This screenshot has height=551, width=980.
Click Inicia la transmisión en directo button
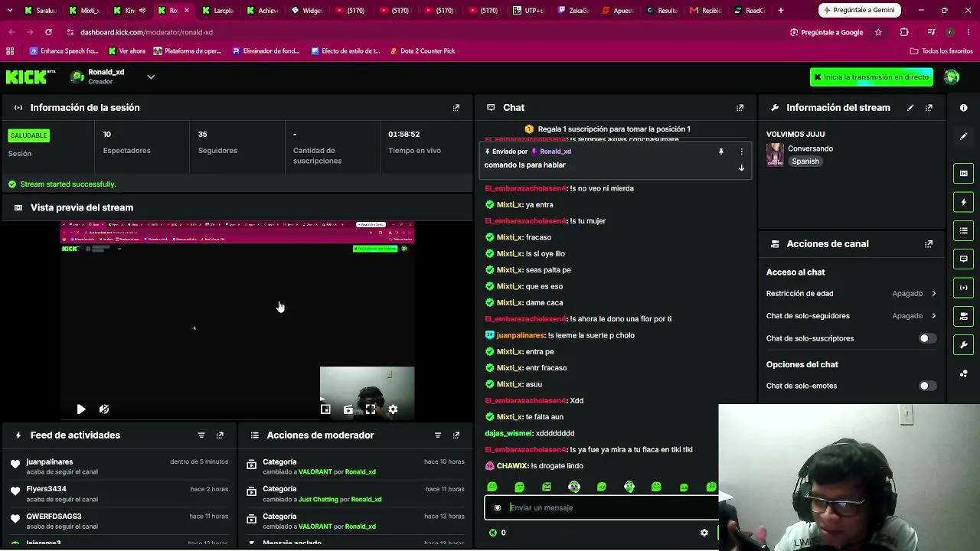click(871, 77)
